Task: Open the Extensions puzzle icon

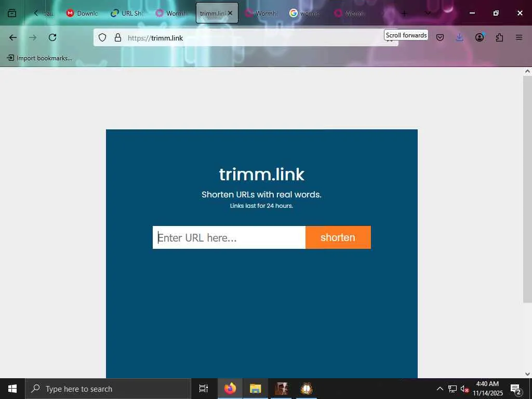Action: click(499, 37)
